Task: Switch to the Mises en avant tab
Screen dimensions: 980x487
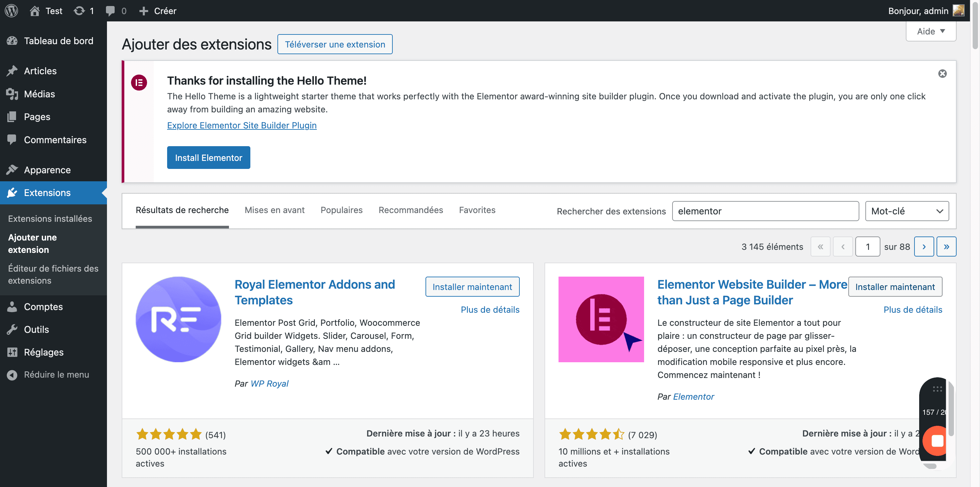Action: (274, 210)
